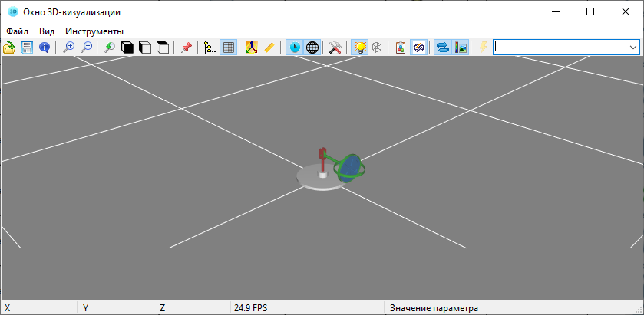Click inside the toolbar text input field
Image resolution: width=644 pixels, height=315 pixels.
[x=559, y=48]
